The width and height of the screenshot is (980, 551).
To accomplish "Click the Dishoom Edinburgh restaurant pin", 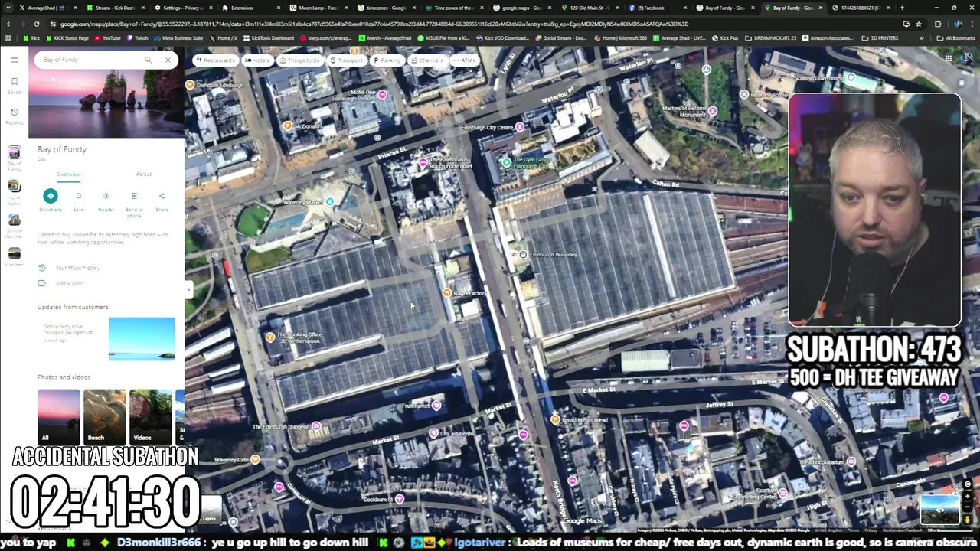I will coord(190,85).
